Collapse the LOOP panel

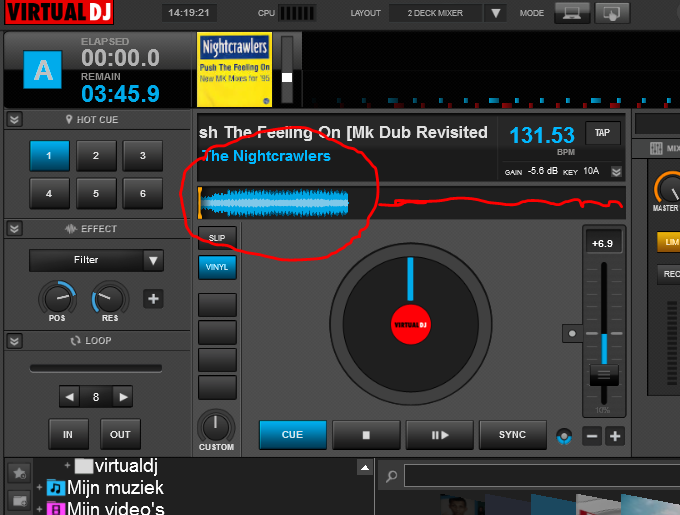point(14,341)
